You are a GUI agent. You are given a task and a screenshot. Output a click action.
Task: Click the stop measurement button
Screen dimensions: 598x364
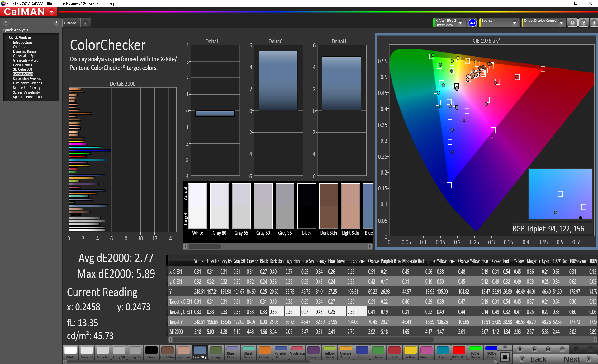click(519, 349)
